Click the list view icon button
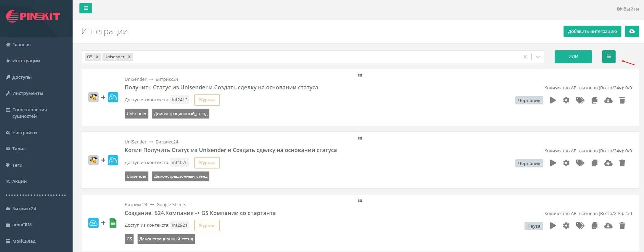The width and height of the screenshot is (644, 252). (608, 56)
